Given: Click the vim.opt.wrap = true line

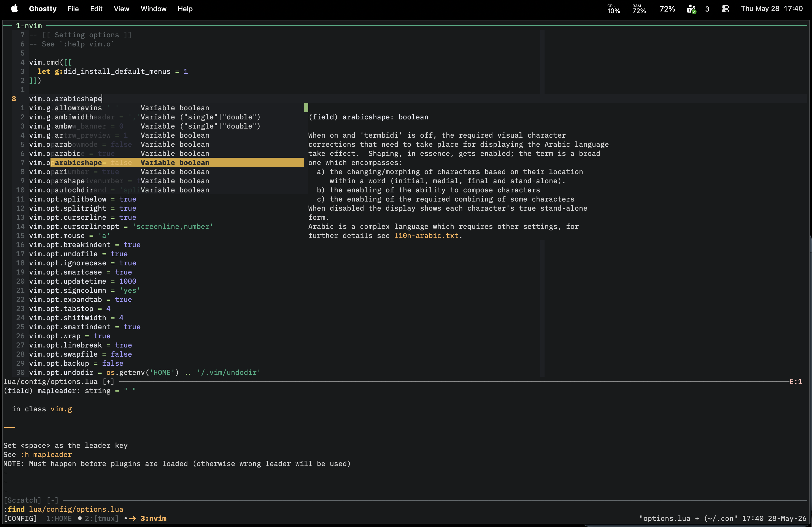Looking at the screenshot, I should point(70,336).
